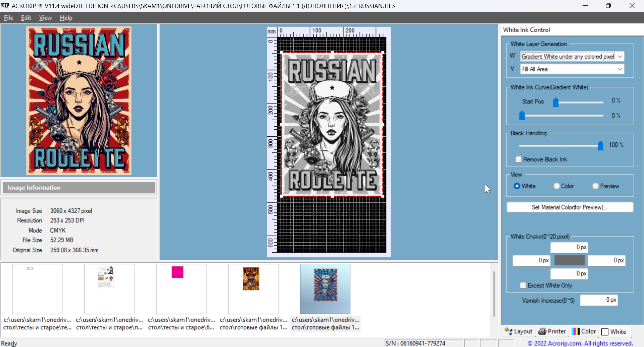Viewport: 644px width, 347px height.
Task: Open the Acrorip.com copyright link
Action: [580, 343]
